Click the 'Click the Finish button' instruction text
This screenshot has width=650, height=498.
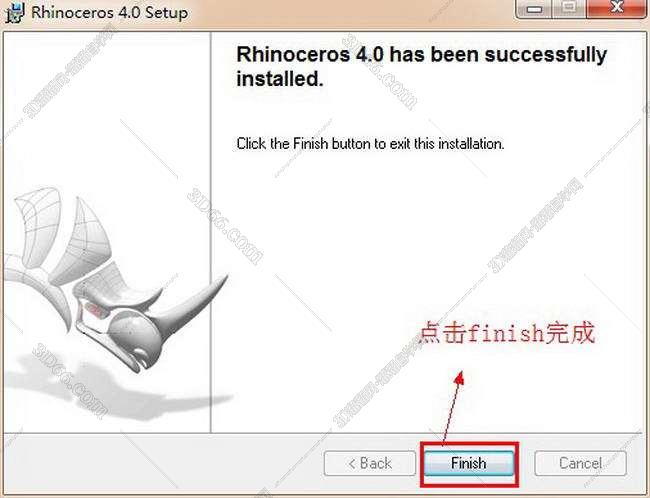tap(370, 144)
